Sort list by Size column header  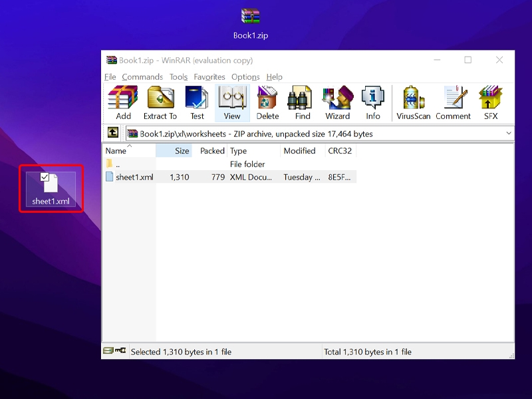[174, 151]
